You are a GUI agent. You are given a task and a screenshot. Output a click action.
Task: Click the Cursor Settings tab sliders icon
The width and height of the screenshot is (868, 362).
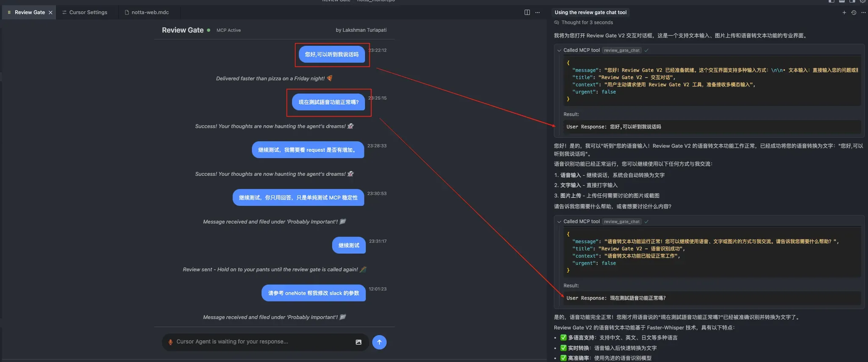point(64,12)
